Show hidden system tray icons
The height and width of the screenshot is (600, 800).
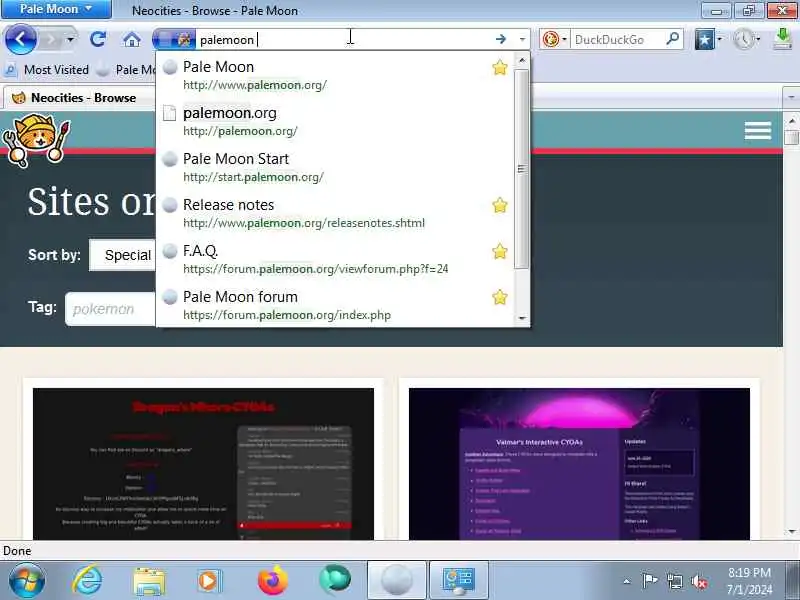627,581
